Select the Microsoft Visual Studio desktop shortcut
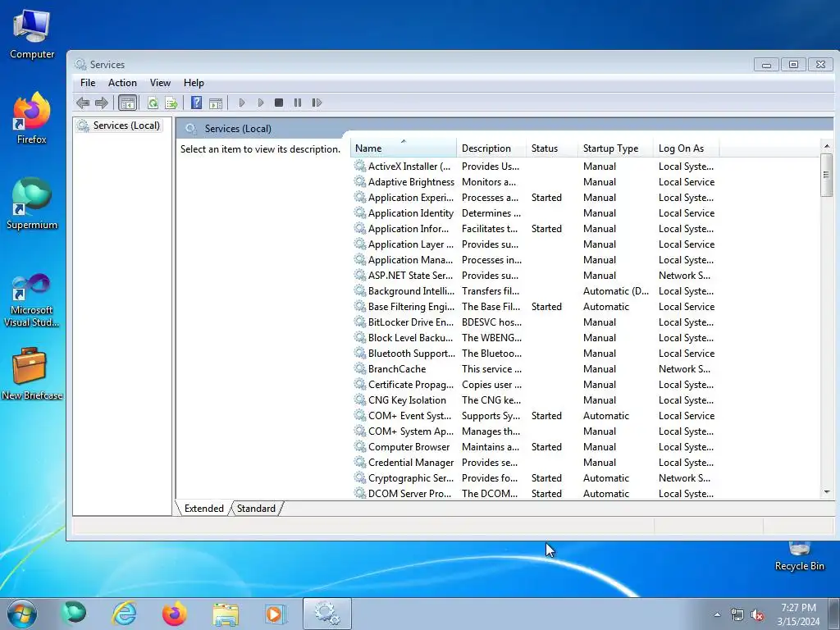840x630 pixels. tap(32, 300)
